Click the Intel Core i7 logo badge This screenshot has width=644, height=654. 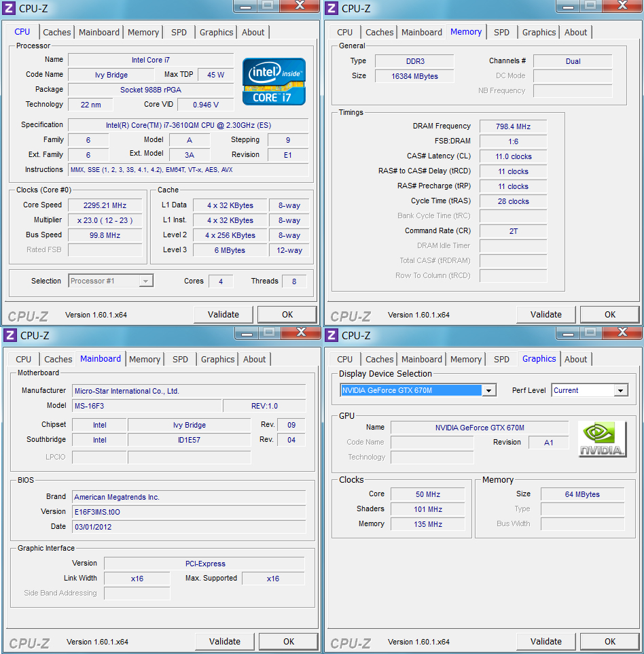point(274,82)
